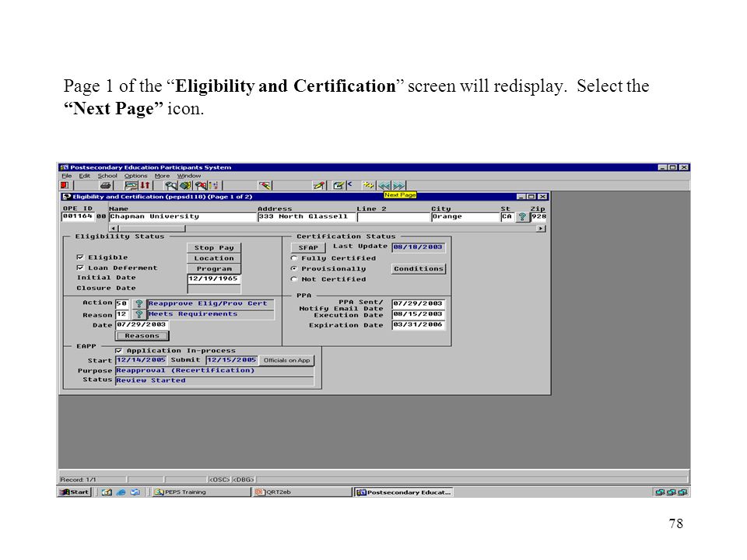
Task: Click the EAPP Start date field
Action: coord(141,360)
